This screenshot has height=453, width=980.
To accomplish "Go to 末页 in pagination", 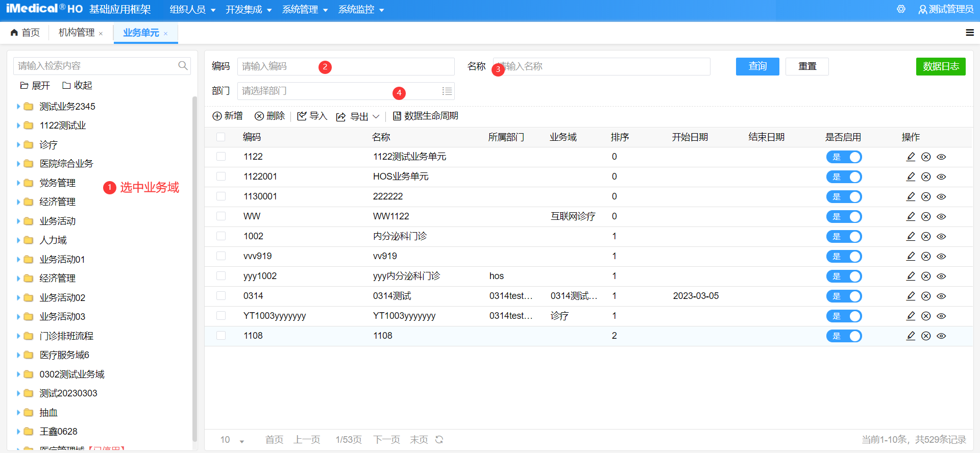I will (419, 440).
